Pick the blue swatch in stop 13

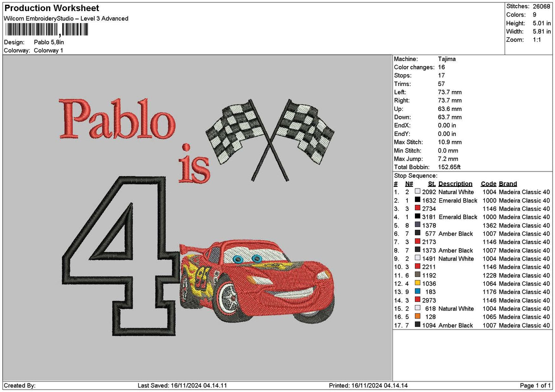[x=418, y=292]
